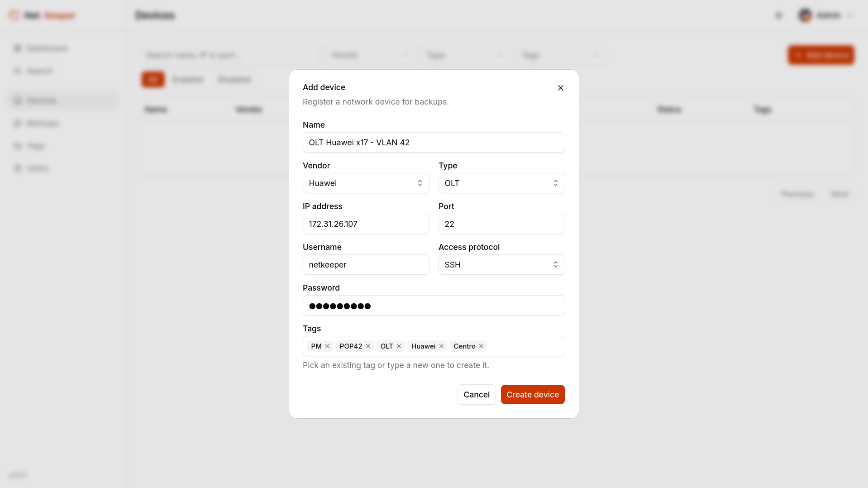Viewport: 868px width, 488px height.
Task: Remove the POP42 tag chip
Action: point(368,346)
